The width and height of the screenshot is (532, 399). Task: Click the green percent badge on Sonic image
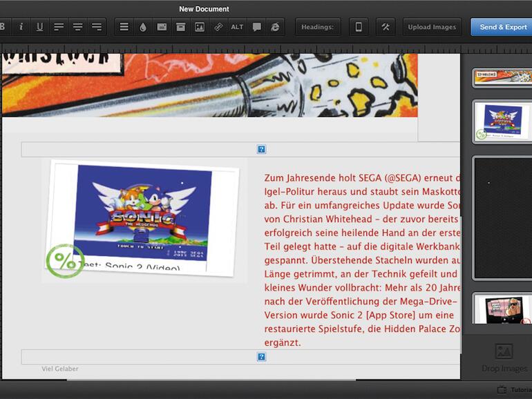pyautogui.click(x=65, y=261)
